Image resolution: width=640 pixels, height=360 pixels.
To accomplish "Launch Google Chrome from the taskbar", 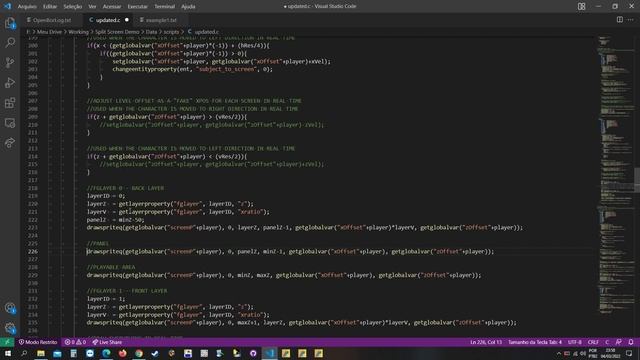I will (139, 353).
